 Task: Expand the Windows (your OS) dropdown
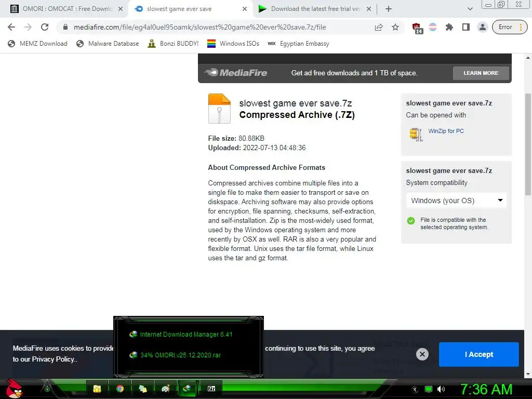click(x=456, y=201)
